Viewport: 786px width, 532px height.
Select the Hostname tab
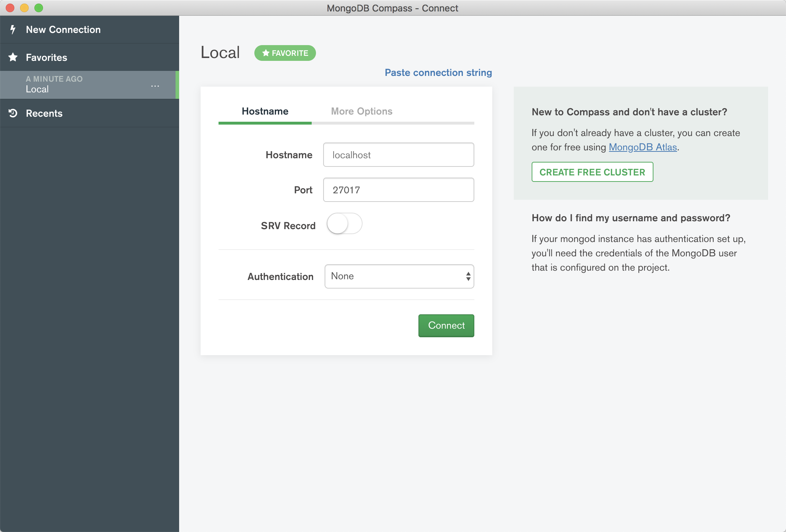coord(265,111)
